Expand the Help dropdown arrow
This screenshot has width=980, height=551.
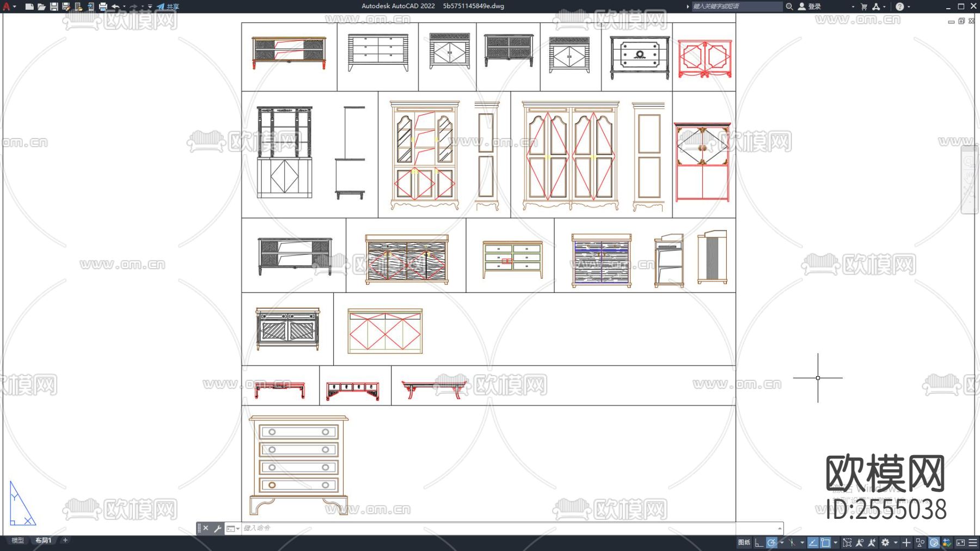coord(909,7)
